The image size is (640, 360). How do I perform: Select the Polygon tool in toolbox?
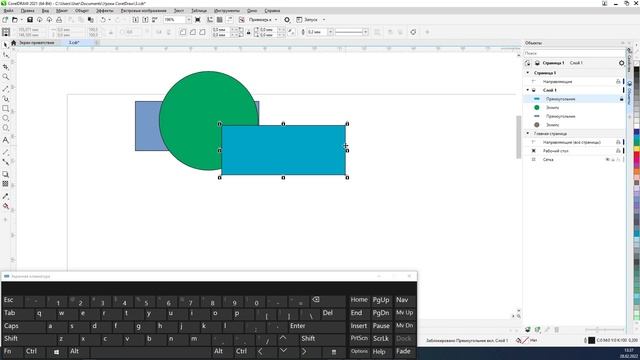coord(5,128)
